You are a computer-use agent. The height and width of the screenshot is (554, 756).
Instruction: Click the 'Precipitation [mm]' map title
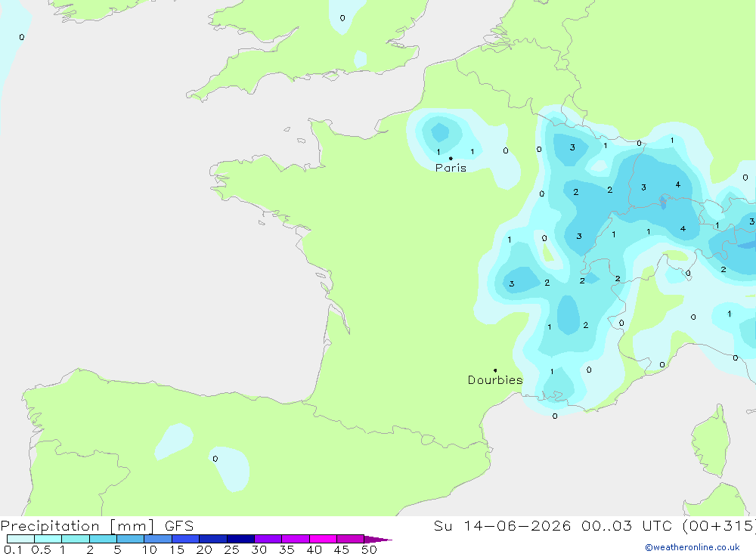click(x=77, y=526)
